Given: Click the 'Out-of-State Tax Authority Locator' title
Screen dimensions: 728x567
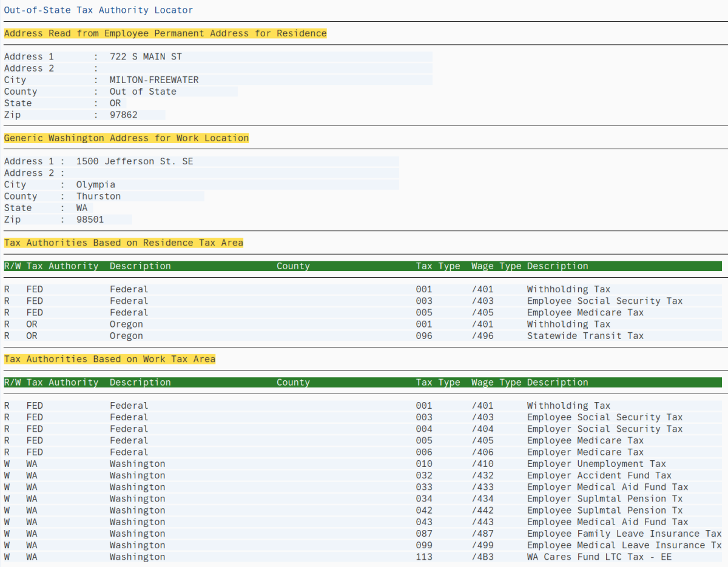Looking at the screenshot, I should pyautogui.click(x=99, y=10).
